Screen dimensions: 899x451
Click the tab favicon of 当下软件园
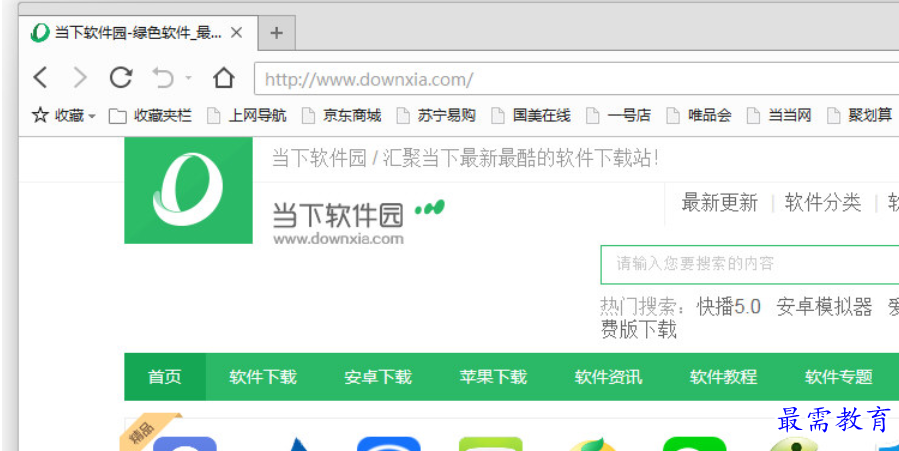40,33
